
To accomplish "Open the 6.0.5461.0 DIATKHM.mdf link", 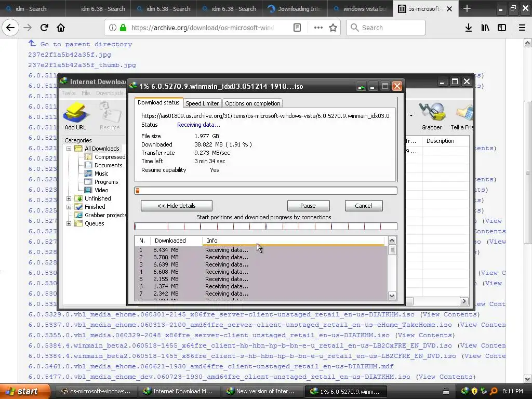I will (211, 366).
